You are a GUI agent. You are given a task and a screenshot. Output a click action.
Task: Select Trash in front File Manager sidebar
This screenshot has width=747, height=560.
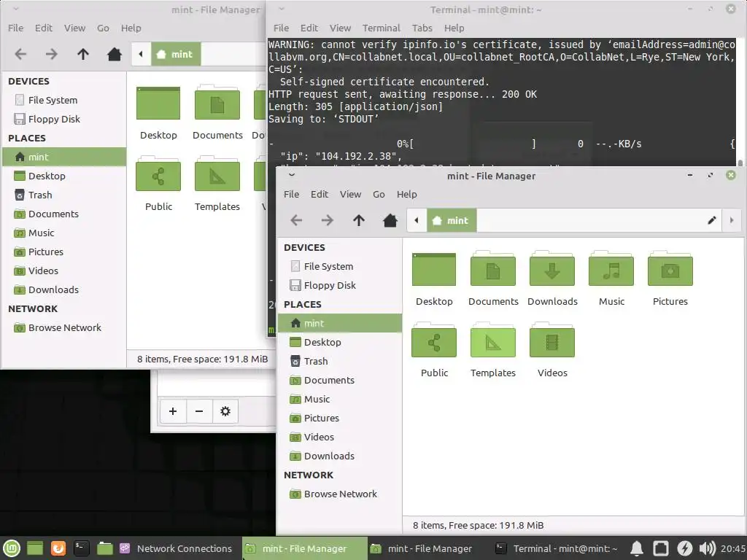[x=340, y=361]
